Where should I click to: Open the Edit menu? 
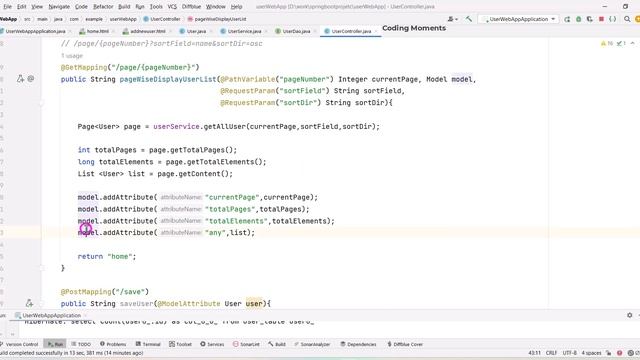pyautogui.click(x=22, y=7)
